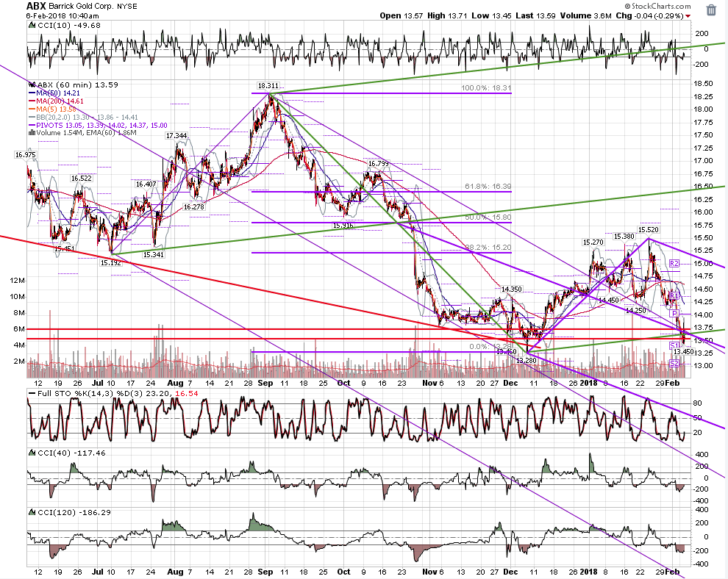The image size is (728, 579).
Task: Click the trash can icon
Action: point(711,10)
